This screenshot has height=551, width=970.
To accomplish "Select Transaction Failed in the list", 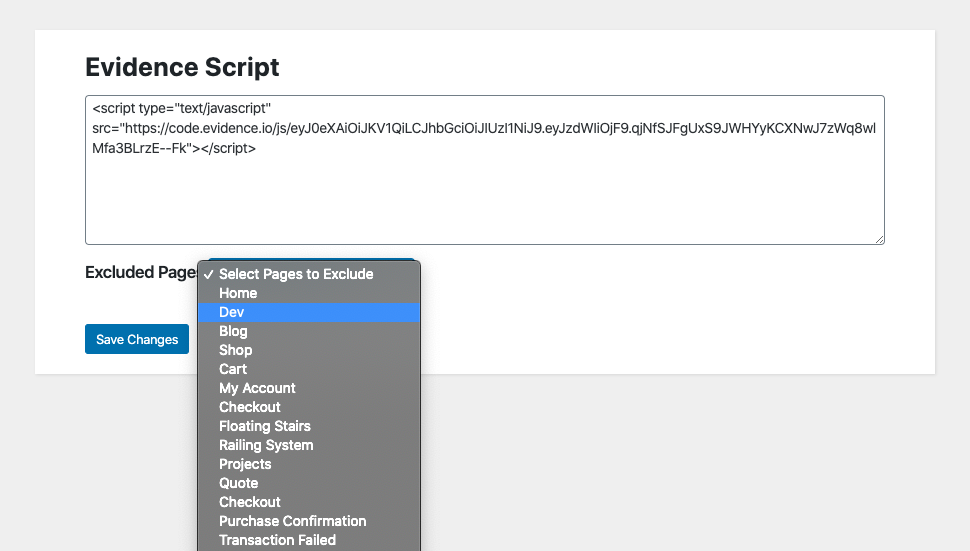I will coord(309,540).
